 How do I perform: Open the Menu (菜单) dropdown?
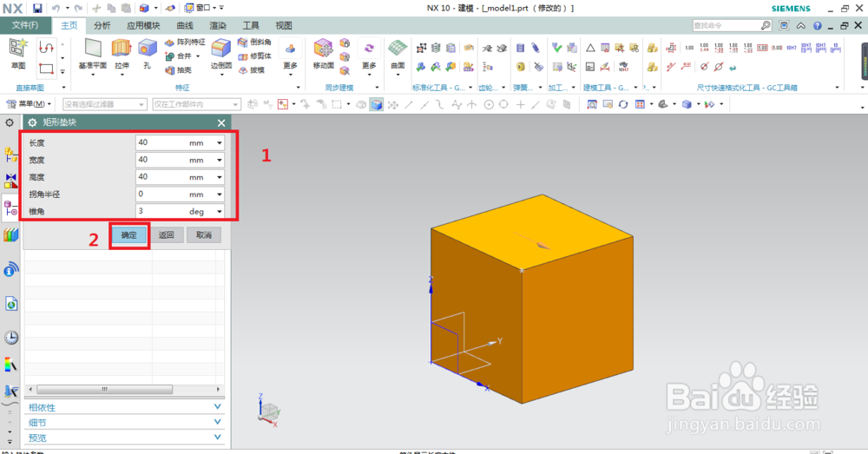point(29,104)
